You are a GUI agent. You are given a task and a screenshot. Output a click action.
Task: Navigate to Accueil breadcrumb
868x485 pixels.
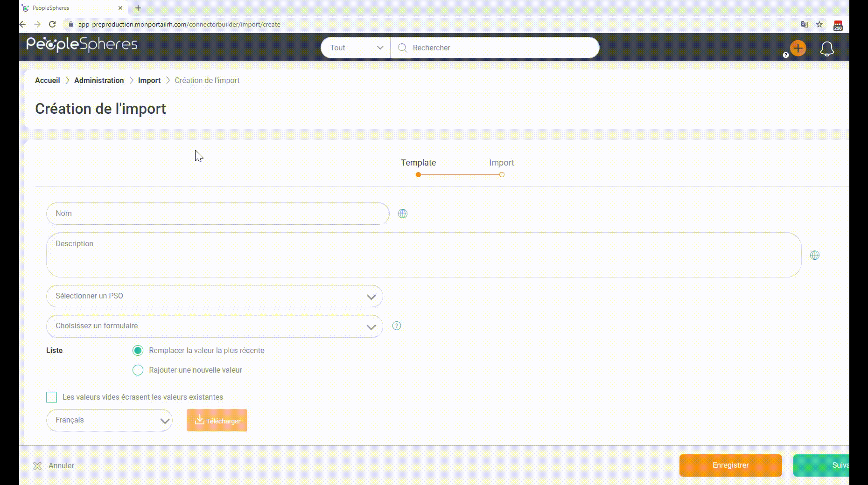48,80
